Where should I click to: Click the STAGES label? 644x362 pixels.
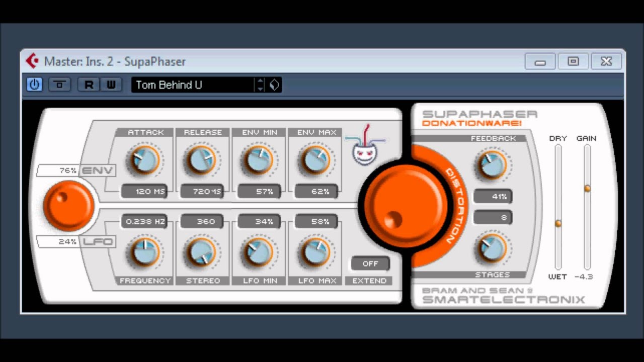(493, 275)
